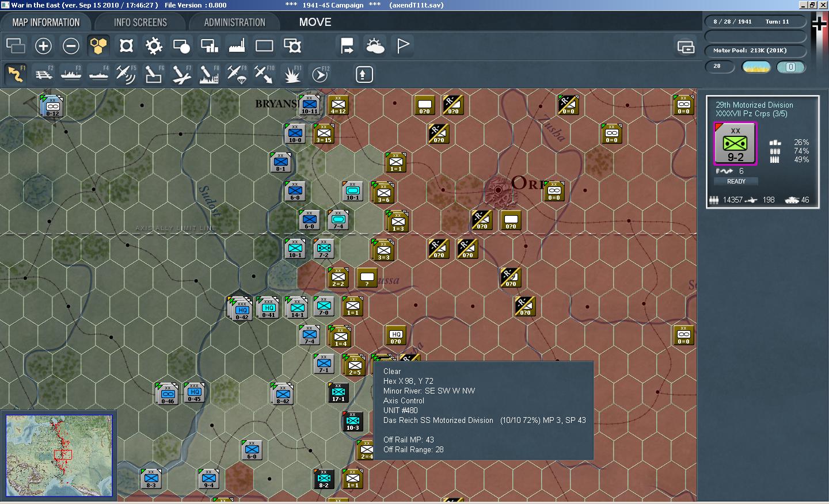Viewport: 829px width, 504px height.
Task: Select the HQ 0-42 stacked counter
Action: point(241,310)
